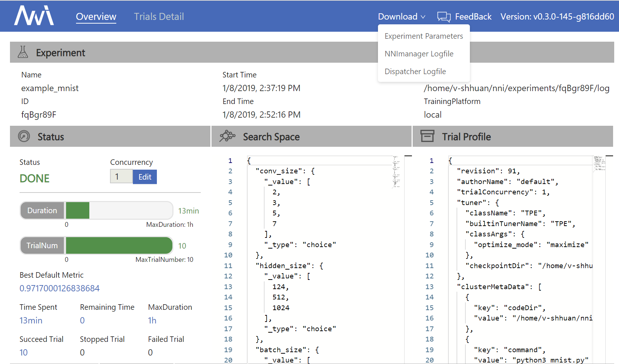Open the Best Default Metric value link
The width and height of the screenshot is (619, 364).
(x=59, y=288)
